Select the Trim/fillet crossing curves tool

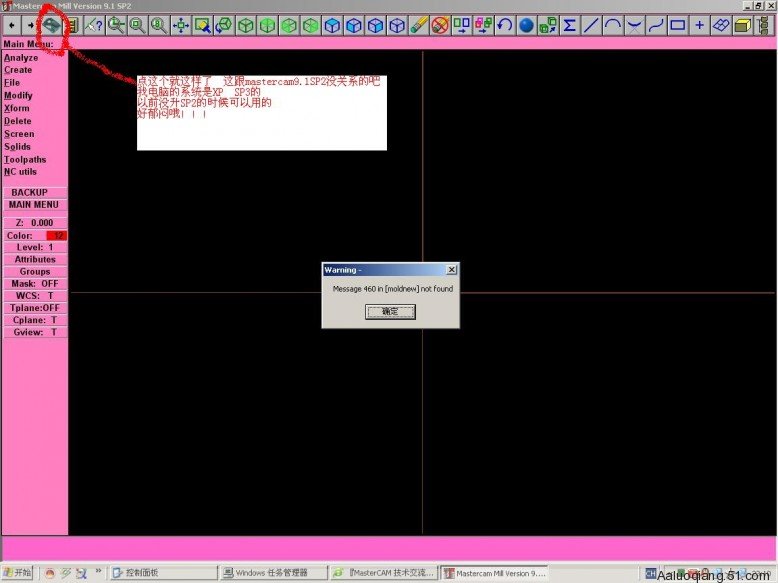(635, 25)
